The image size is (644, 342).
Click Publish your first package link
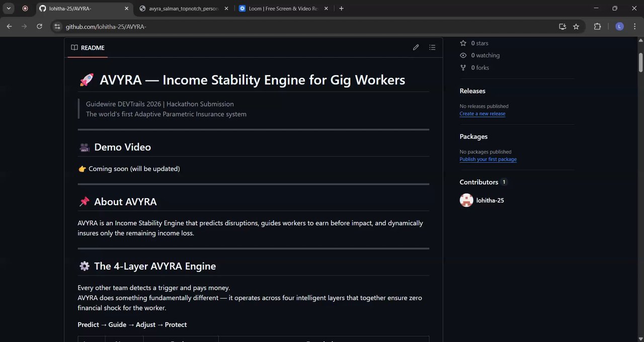(x=488, y=159)
